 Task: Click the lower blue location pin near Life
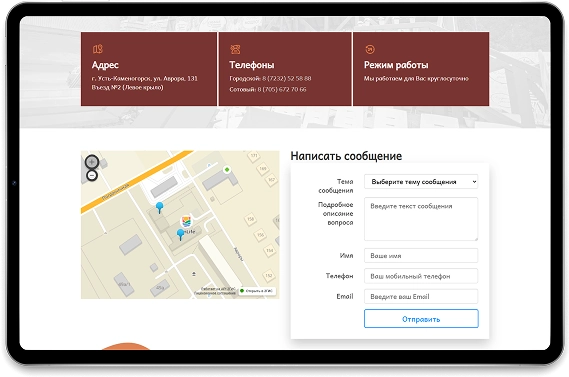click(x=180, y=234)
